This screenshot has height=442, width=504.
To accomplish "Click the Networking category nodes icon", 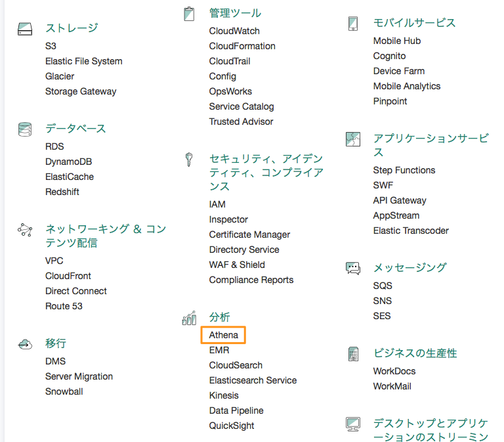I will 25,230.
